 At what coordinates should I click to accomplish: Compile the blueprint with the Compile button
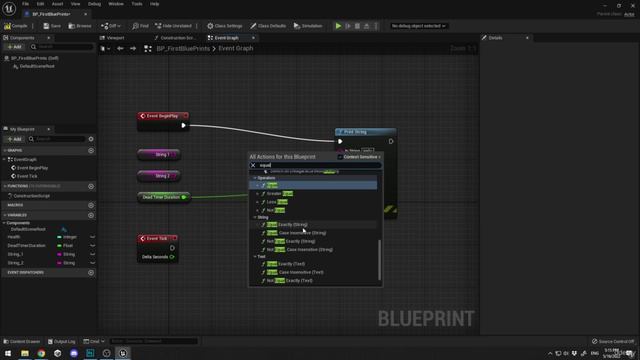click(16, 26)
